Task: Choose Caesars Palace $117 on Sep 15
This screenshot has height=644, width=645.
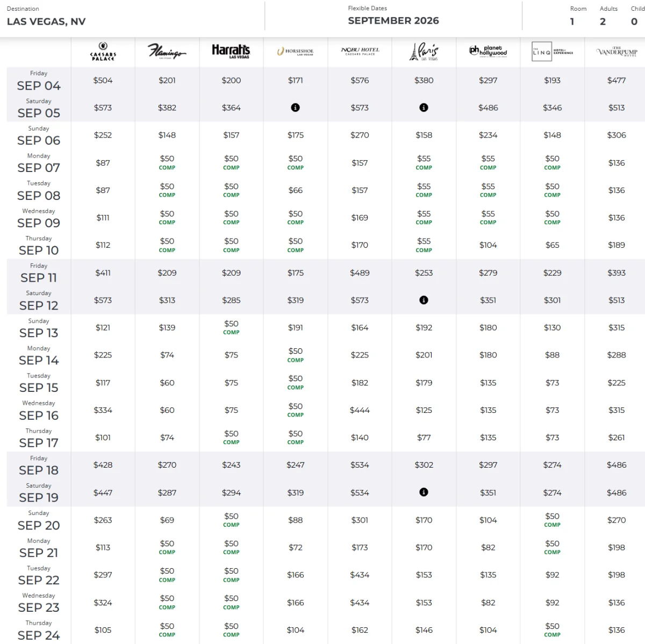Action: [103, 383]
